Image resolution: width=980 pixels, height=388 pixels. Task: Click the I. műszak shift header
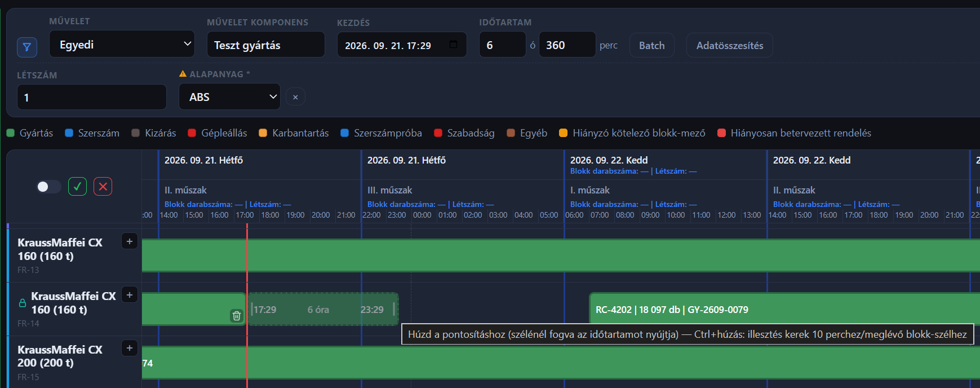point(590,190)
